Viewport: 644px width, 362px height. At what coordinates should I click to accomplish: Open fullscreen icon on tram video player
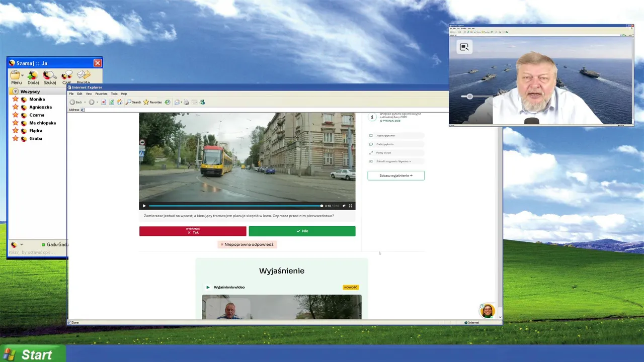click(x=351, y=206)
